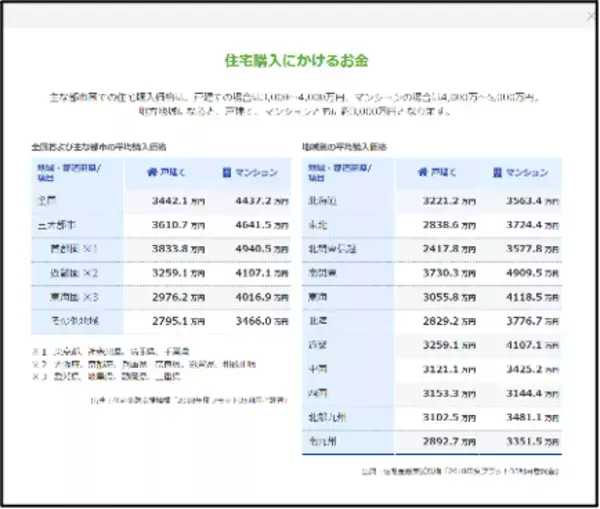Select the 4909.5万円 mansion cell
The width and height of the screenshot is (600, 509).
point(532,273)
